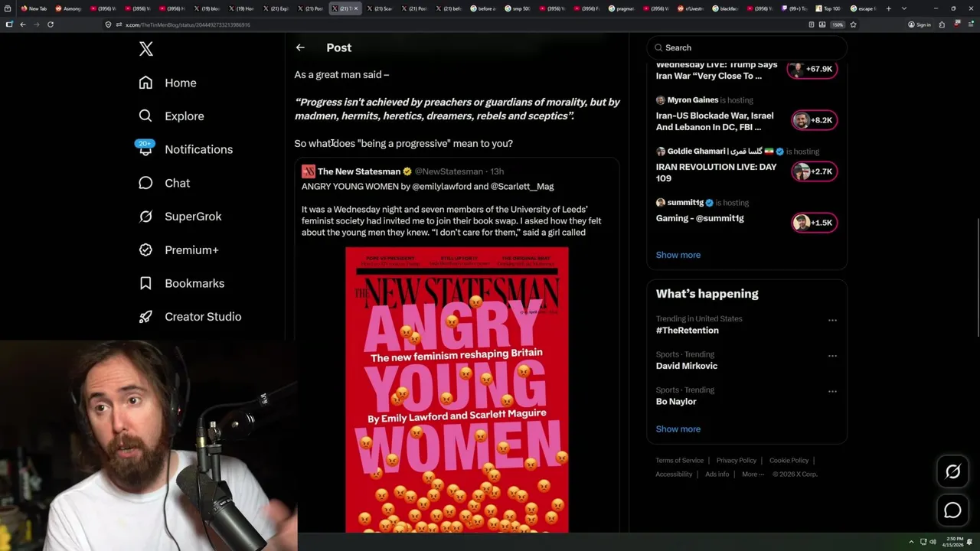Screen dimensions: 980x551
Task: Open the Cookie Policy link
Action: tap(789, 461)
